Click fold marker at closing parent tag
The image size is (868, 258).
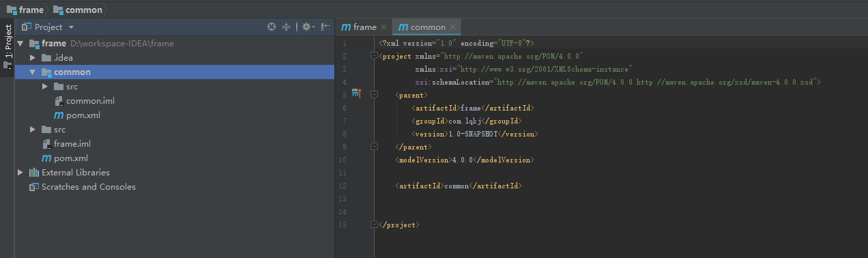[x=374, y=147]
